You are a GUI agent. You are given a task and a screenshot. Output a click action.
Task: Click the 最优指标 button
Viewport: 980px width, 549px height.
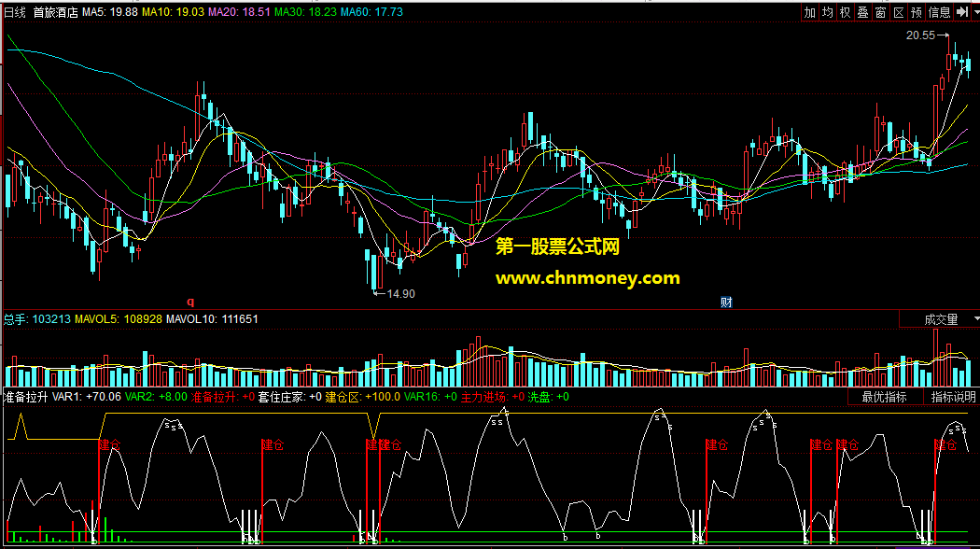pyautogui.click(x=885, y=397)
